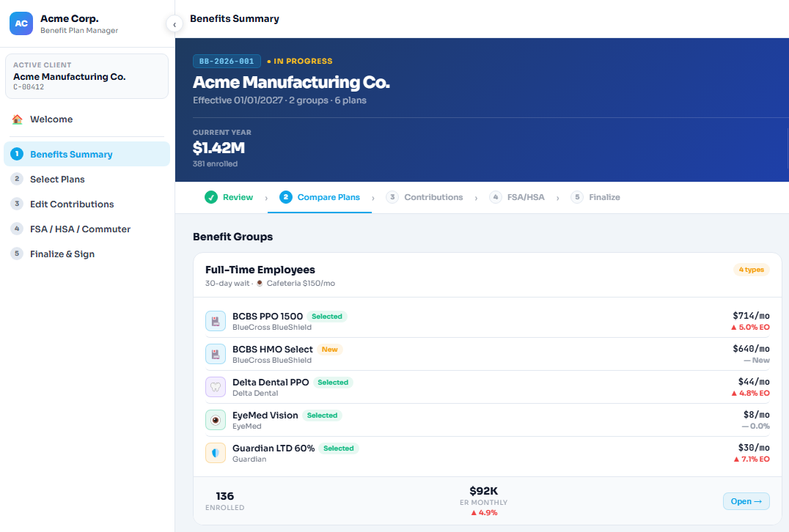Click the number 5 circle on Finalize tab
Screen dimensions: 789x532
tap(576, 197)
